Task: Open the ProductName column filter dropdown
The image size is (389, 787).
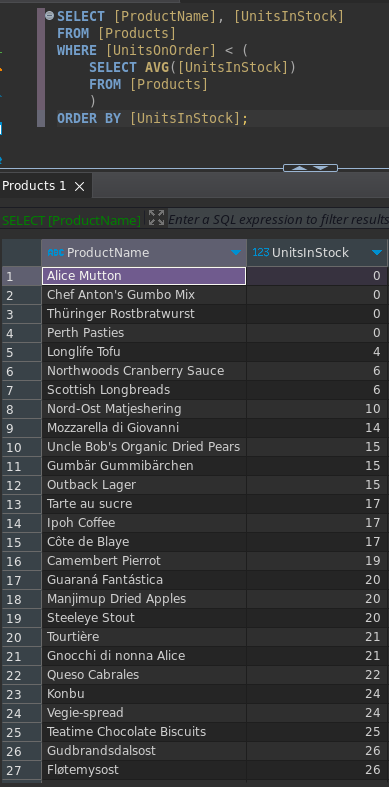Action: click(235, 252)
